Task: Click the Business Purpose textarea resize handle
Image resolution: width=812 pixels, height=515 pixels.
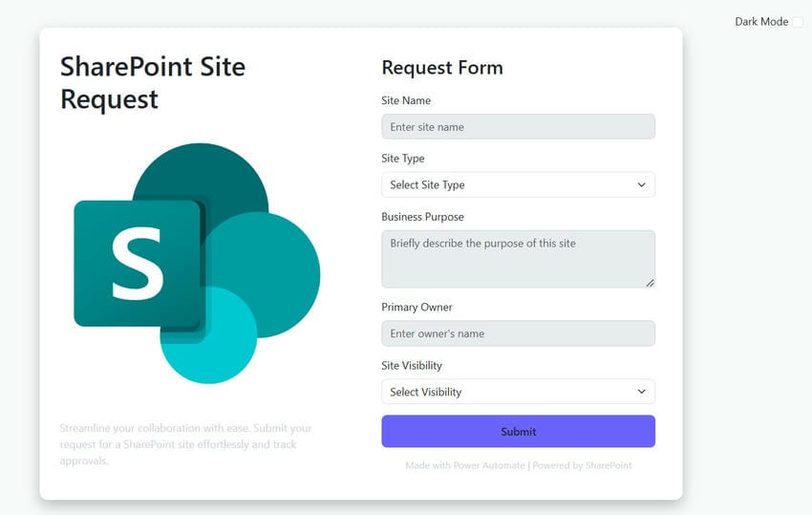Action: tap(650, 282)
